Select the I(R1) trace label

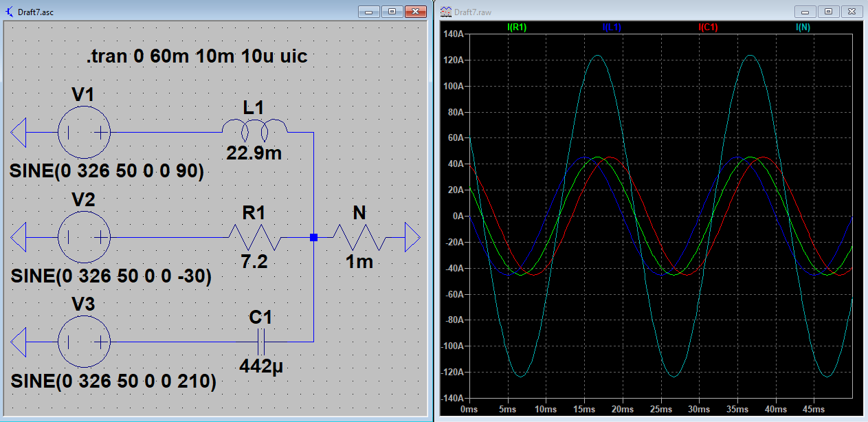point(517,27)
